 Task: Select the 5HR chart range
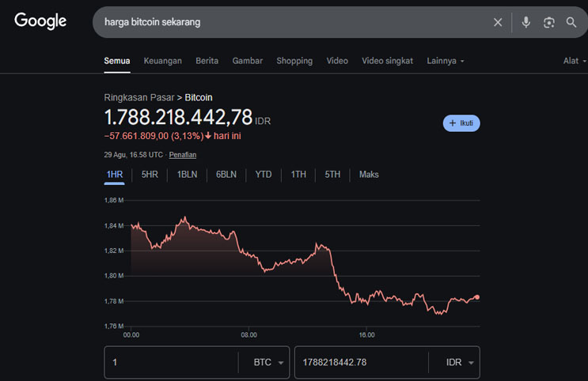[x=150, y=175]
